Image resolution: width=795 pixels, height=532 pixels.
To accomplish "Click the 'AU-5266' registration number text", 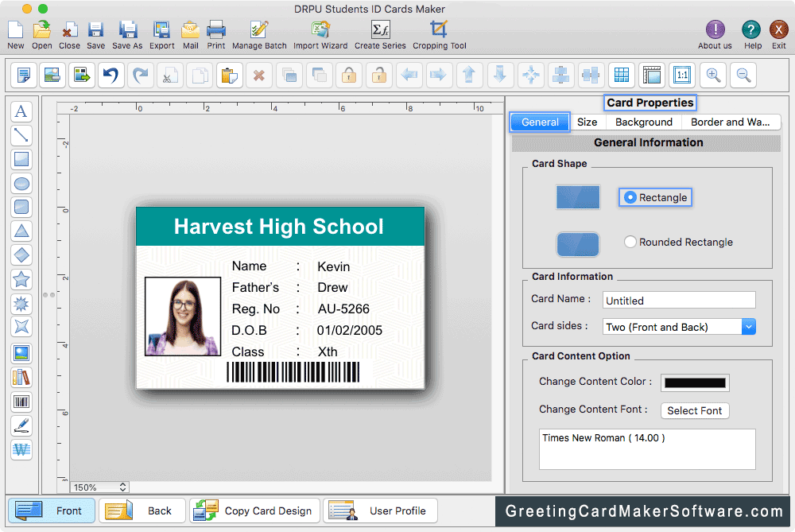I will [343, 309].
